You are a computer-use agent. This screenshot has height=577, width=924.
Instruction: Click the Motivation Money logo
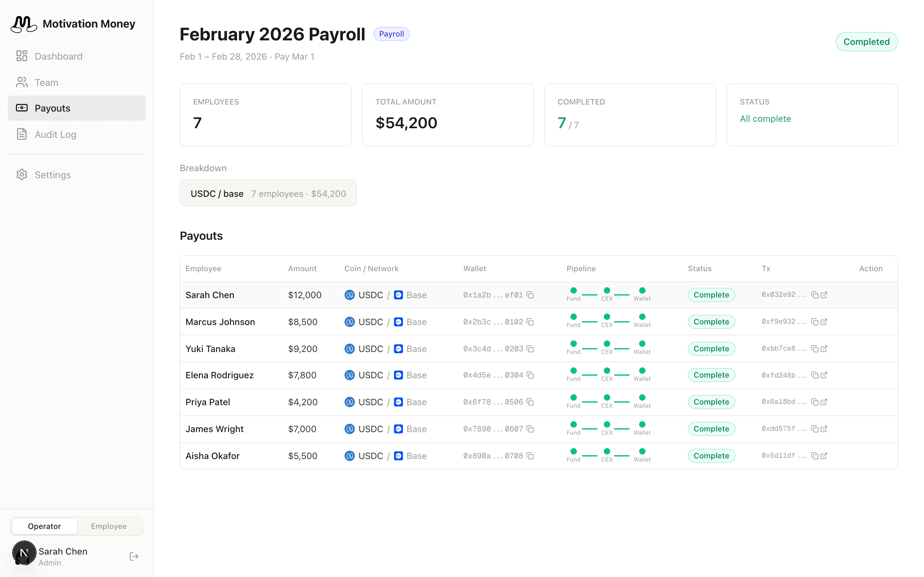24,24
